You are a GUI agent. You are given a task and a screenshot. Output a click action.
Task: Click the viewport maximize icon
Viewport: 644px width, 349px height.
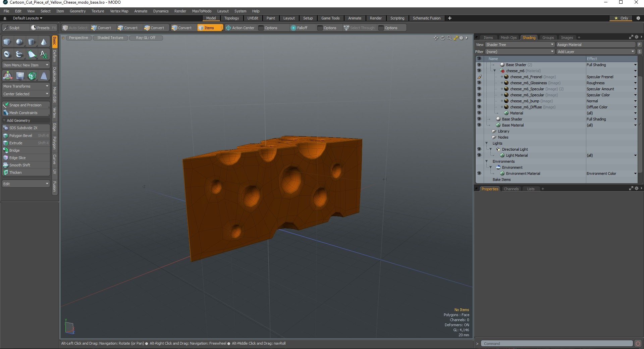(x=455, y=38)
